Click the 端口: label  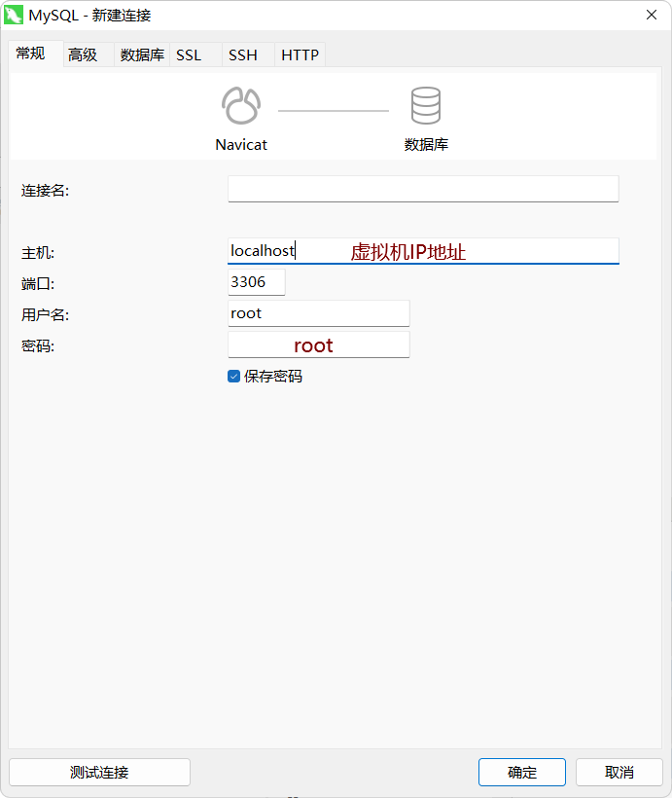coord(38,284)
